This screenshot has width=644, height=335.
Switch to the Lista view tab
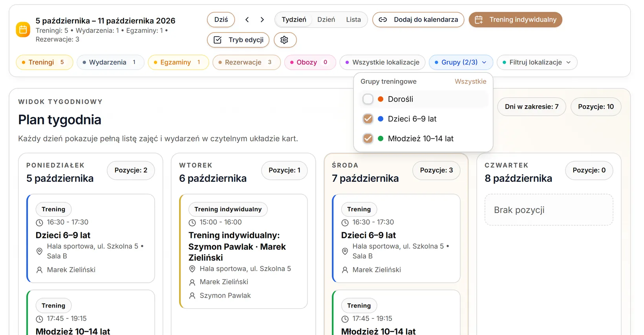(353, 20)
